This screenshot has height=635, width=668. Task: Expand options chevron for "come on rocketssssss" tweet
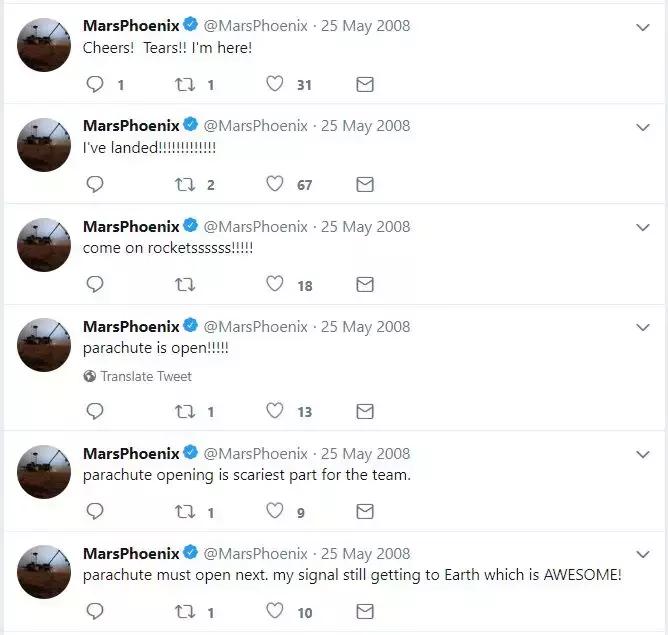(x=642, y=227)
